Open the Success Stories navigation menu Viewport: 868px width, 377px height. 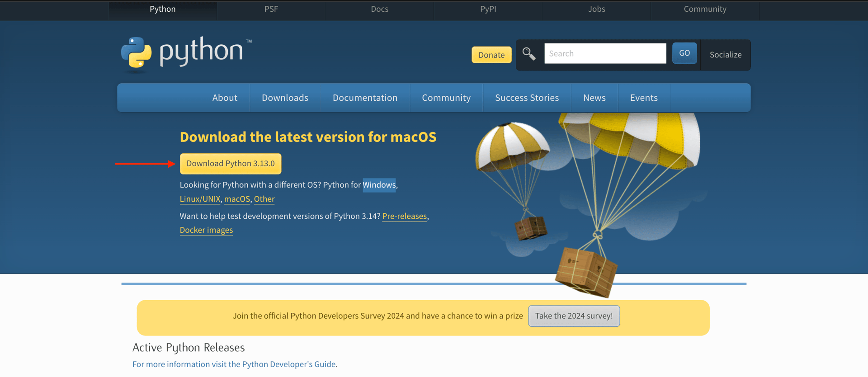click(527, 98)
